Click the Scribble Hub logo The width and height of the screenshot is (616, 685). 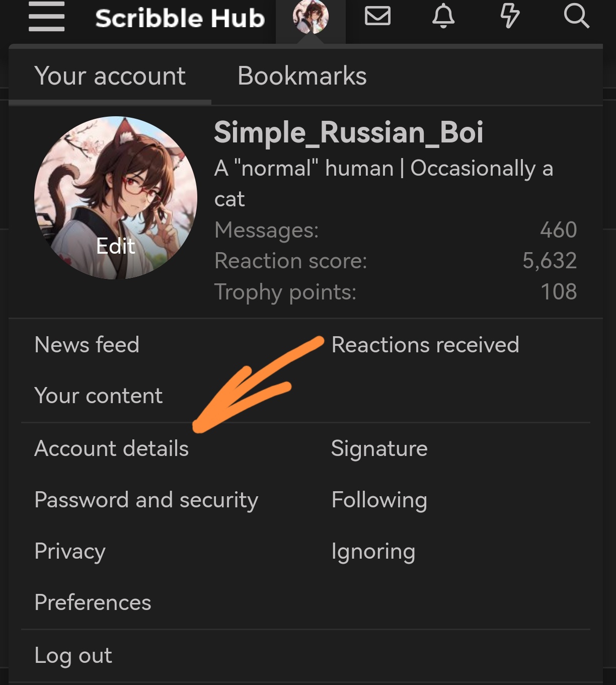[x=180, y=19]
